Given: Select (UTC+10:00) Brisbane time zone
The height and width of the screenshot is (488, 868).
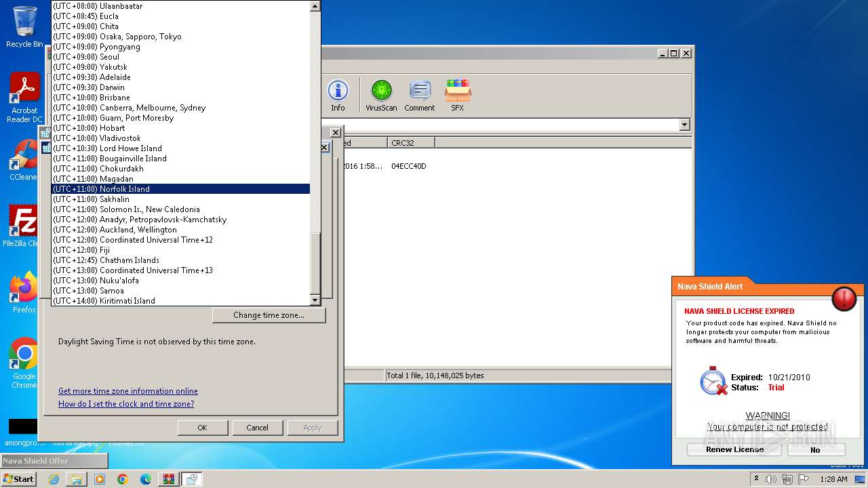Looking at the screenshot, I should click(181, 98).
